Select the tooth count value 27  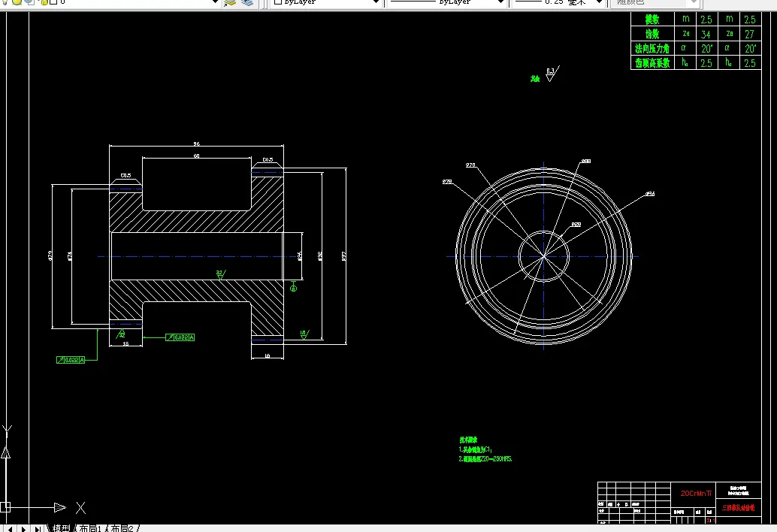pyautogui.click(x=749, y=34)
